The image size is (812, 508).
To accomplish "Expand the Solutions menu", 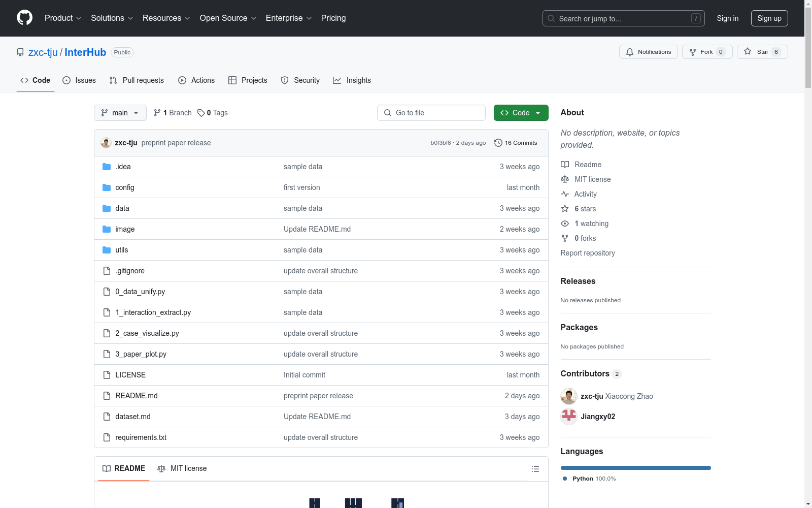I will [x=112, y=18].
